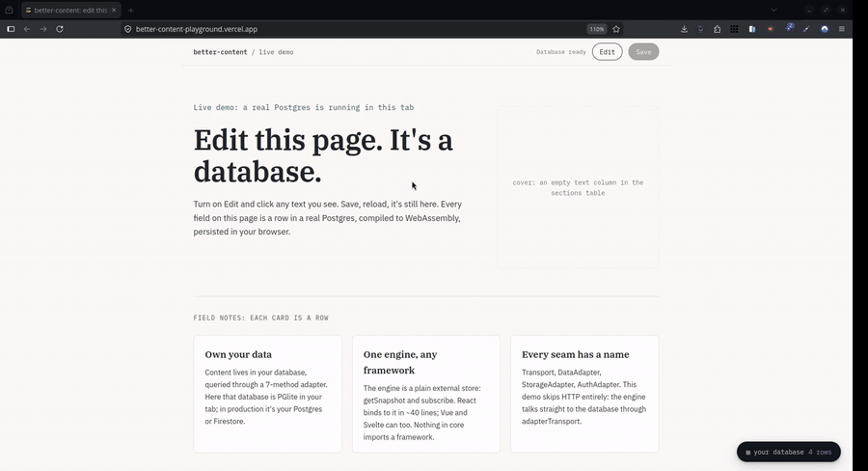Click the 'Turn on Edit and click' paragraph
Screen dimensions: 868x471
click(327, 218)
